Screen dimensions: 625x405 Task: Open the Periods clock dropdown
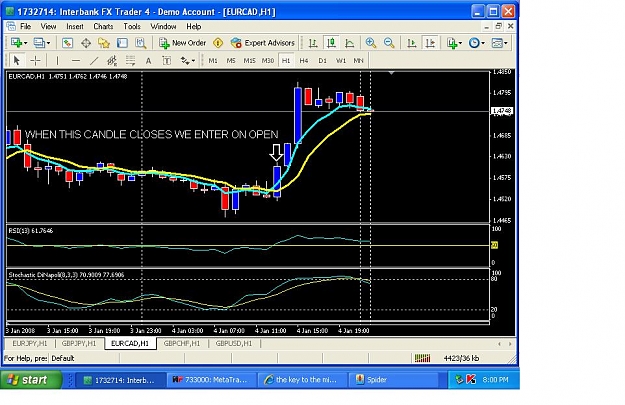[x=476, y=43]
